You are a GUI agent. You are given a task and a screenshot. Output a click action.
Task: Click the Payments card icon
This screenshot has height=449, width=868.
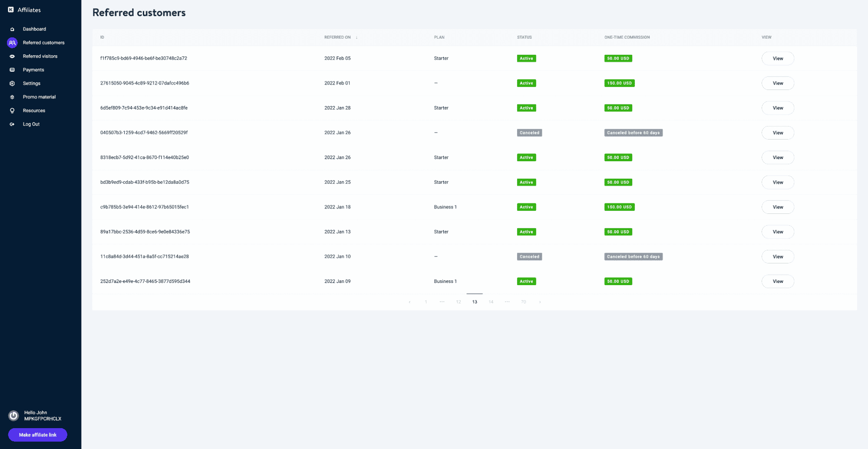[x=12, y=70]
